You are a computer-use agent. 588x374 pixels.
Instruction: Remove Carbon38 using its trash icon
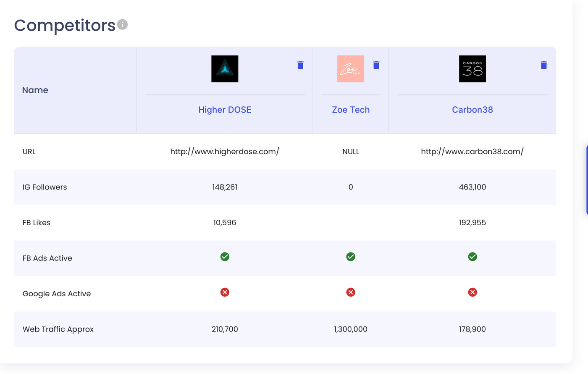pos(544,65)
